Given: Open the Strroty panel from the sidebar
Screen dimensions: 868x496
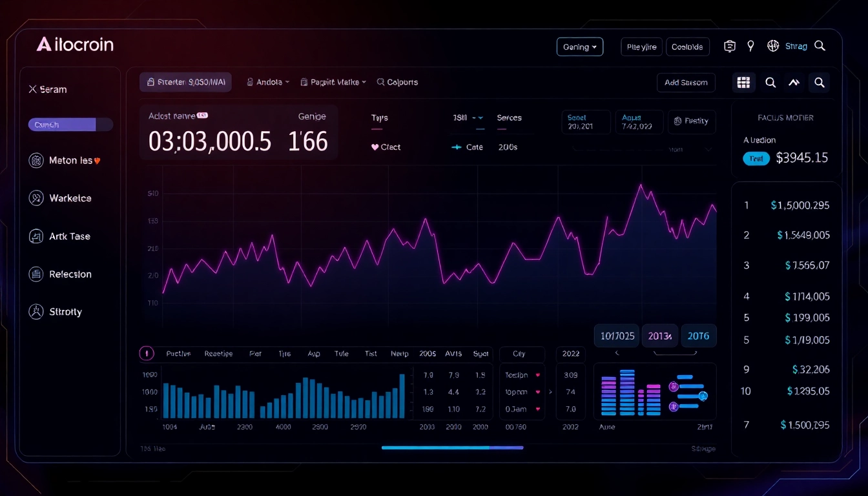Looking at the screenshot, I should tap(37, 311).
